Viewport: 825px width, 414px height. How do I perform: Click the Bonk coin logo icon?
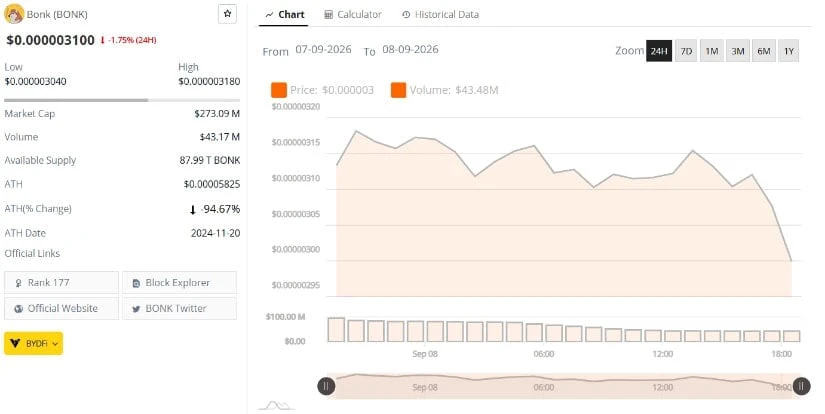coord(14,14)
